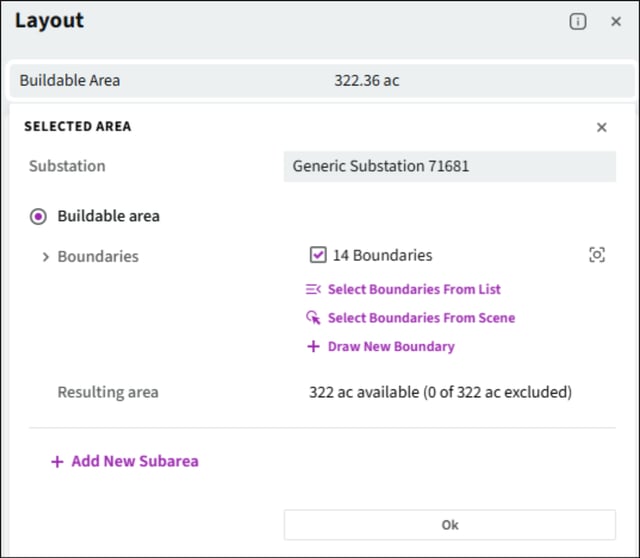Screen dimensions: 640x558
Task: Select the Buildable area radio button
Action: (38, 216)
